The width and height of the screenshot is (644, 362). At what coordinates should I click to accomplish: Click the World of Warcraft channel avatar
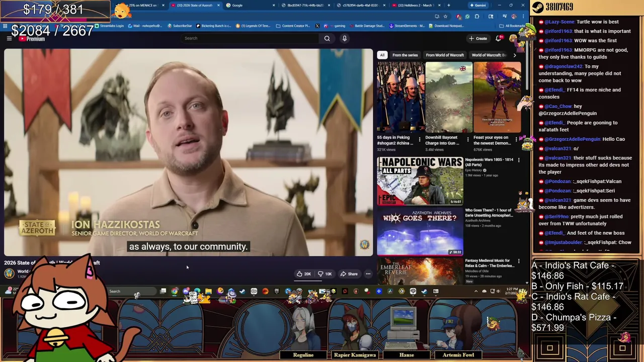pos(9,273)
